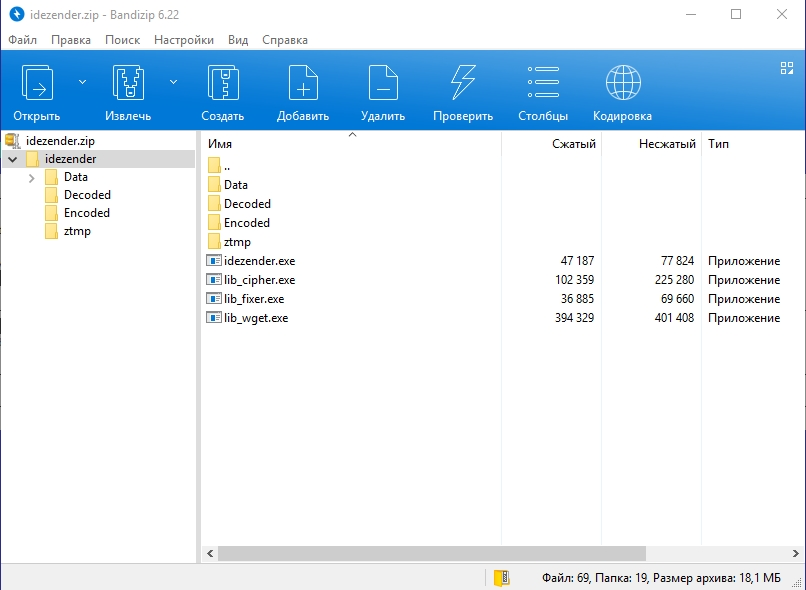The height and width of the screenshot is (590, 806).
Task: Open the Поиск menu
Action: pos(122,40)
